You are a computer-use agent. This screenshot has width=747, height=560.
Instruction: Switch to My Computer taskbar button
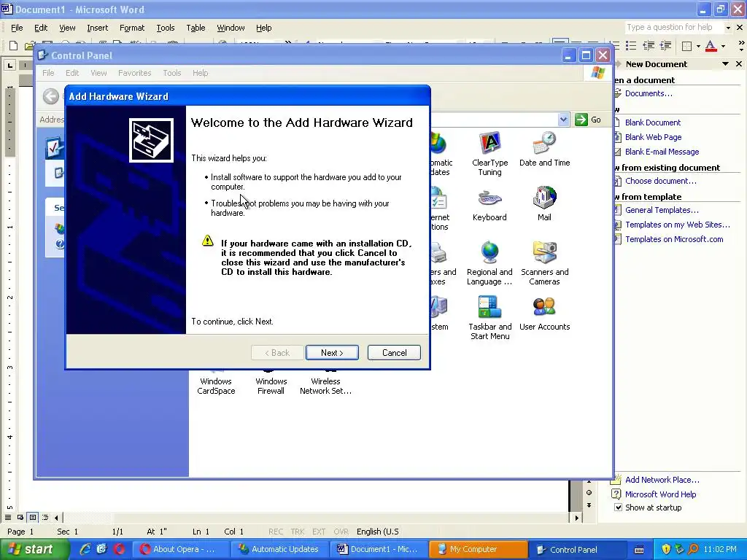(x=478, y=549)
